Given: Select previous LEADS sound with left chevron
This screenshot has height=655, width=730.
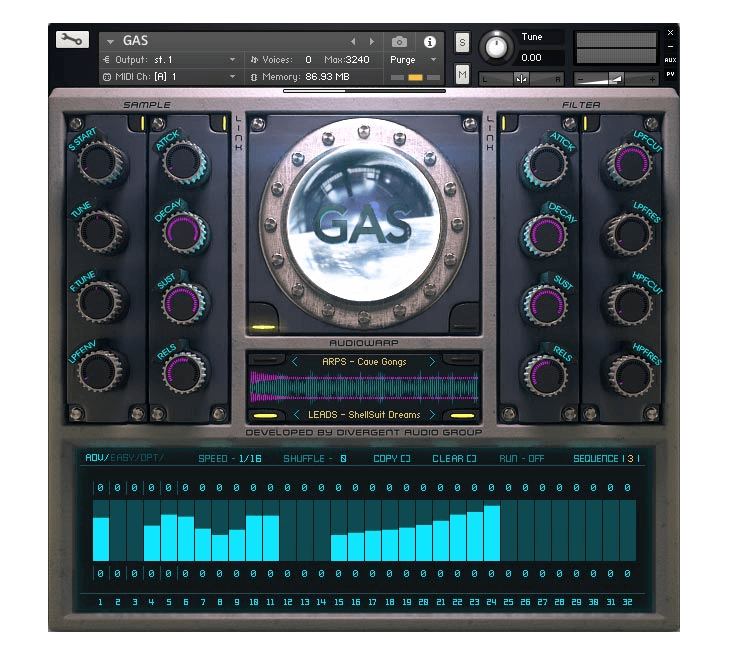Looking at the screenshot, I should (297, 414).
